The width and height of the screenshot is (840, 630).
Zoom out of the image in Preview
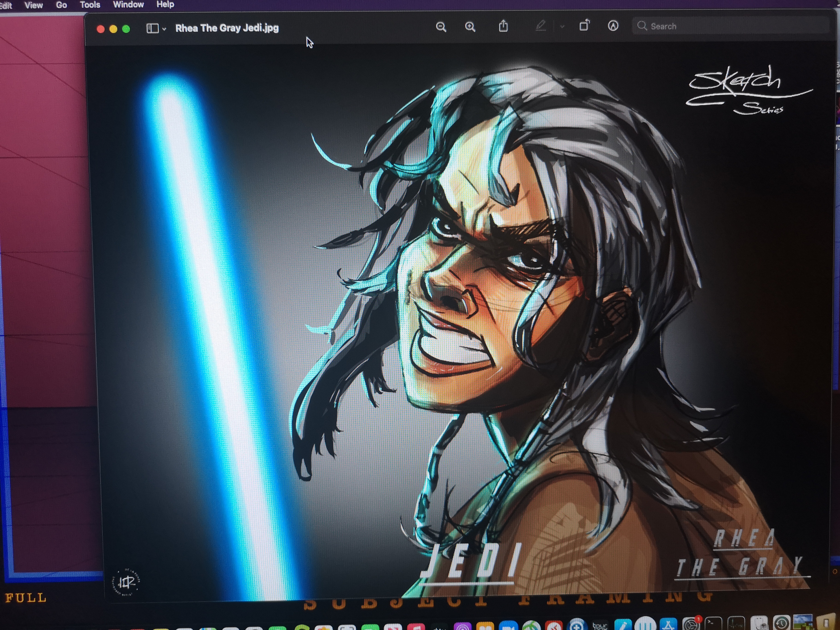click(441, 27)
